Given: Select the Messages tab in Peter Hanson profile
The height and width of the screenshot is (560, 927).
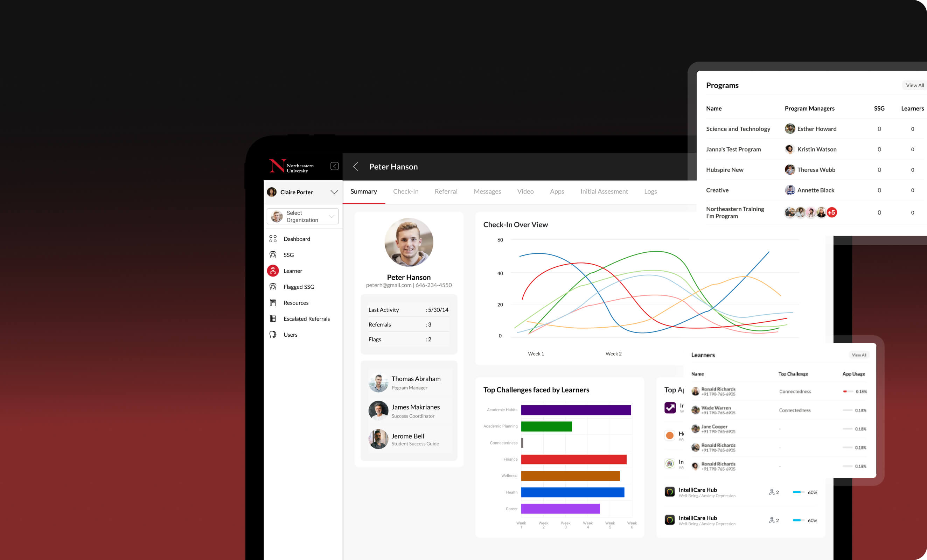Looking at the screenshot, I should pos(487,192).
